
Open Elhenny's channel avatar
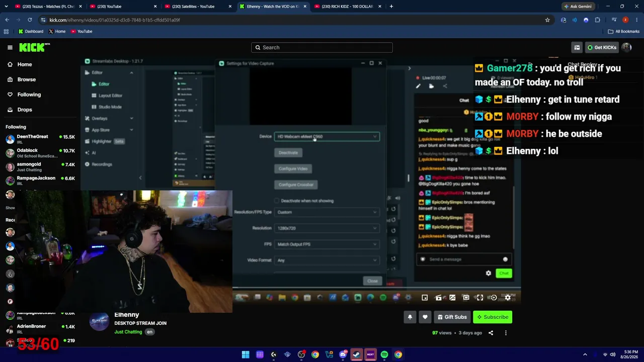[x=99, y=321]
